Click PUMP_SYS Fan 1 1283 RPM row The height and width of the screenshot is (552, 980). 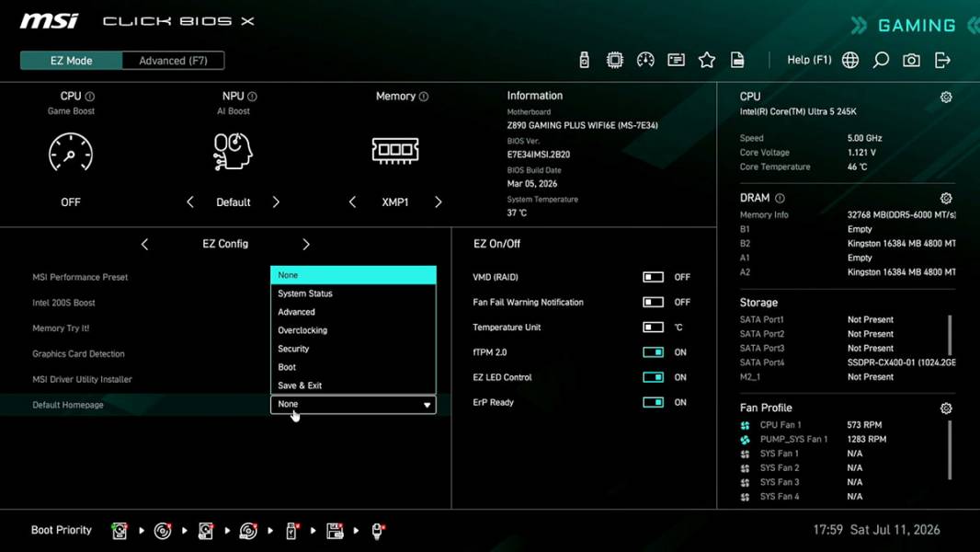[x=813, y=440]
